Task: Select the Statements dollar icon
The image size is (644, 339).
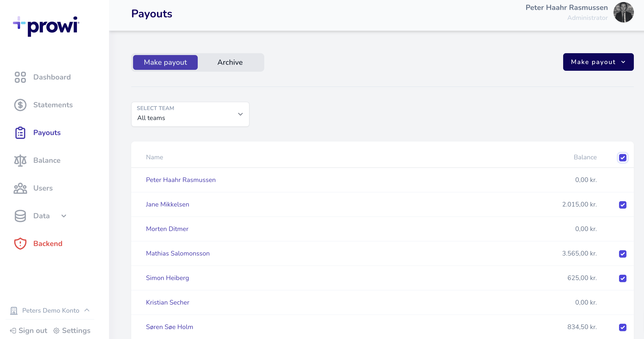Action: click(x=20, y=105)
